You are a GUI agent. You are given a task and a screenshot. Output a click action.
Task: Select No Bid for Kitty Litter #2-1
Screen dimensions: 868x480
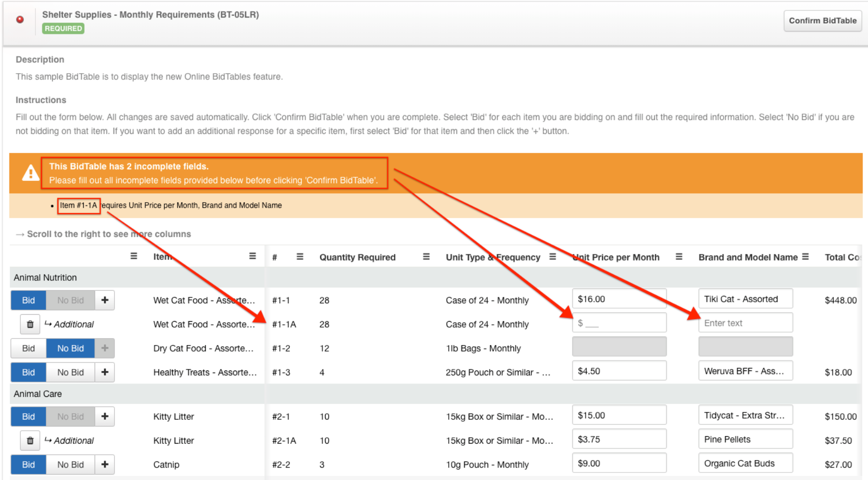point(70,417)
